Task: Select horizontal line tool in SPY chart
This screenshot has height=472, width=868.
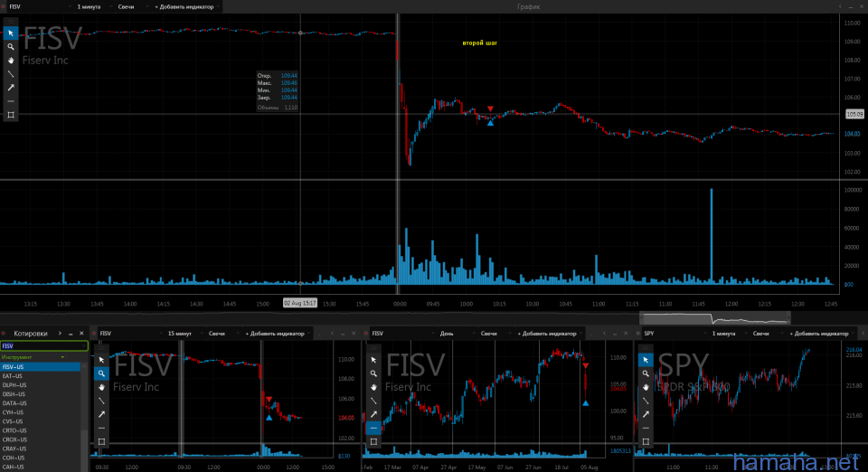Action: pyautogui.click(x=646, y=429)
